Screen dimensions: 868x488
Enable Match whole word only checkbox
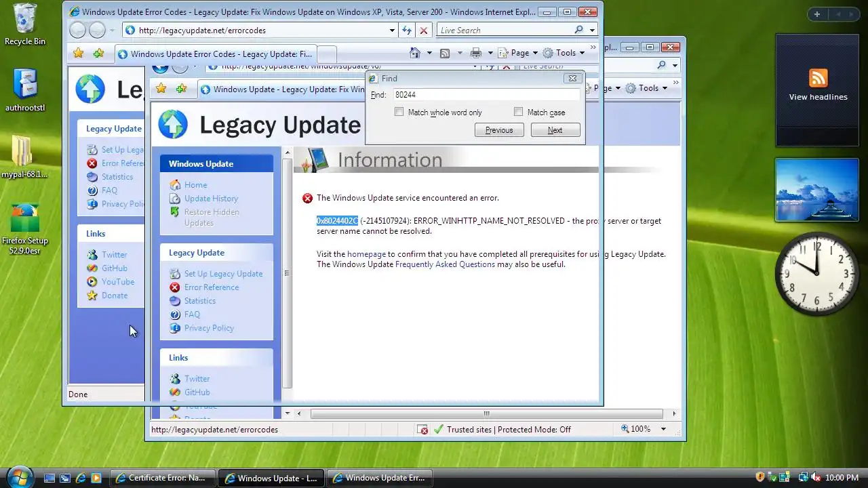(x=399, y=112)
